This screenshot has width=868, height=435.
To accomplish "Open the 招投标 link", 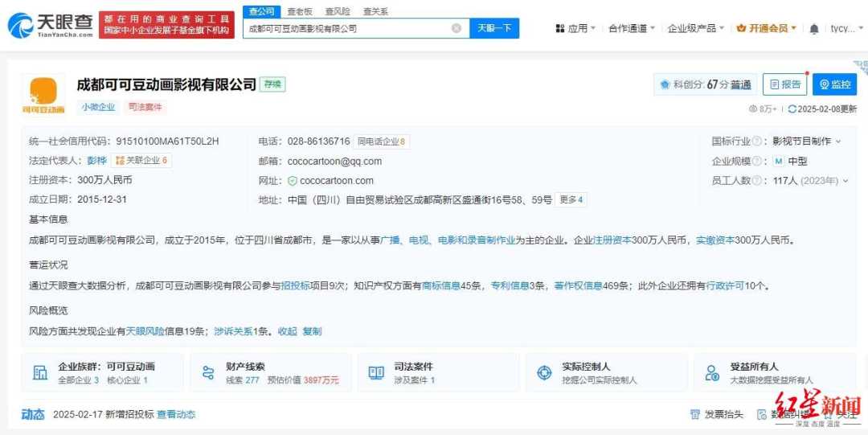I will [x=296, y=286].
